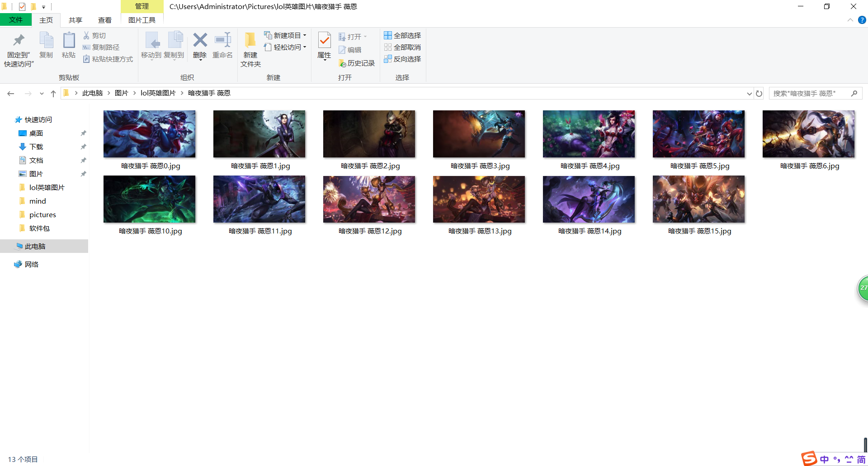Select thumbnail 暗夜猎手 薇恩0.jpg
Viewport: 868px width, 466px height.
[150, 134]
